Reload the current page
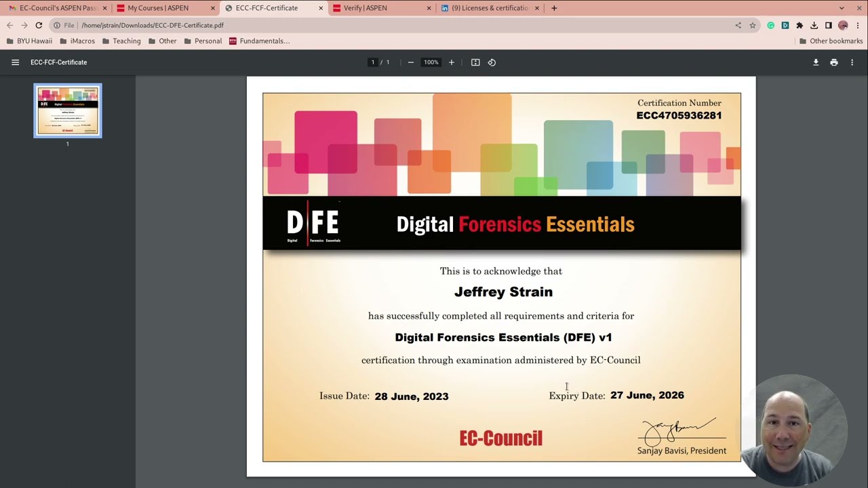Image resolution: width=868 pixels, height=488 pixels. [x=39, y=25]
